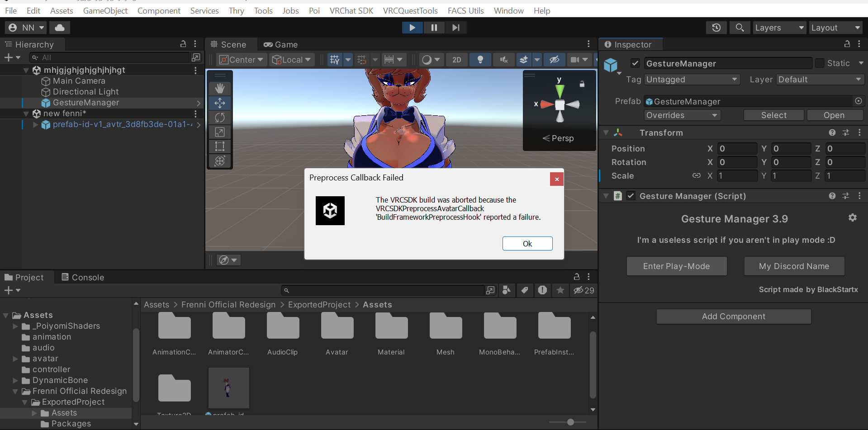The width and height of the screenshot is (868, 430).
Task: Lock the Hierarchy panel
Action: (x=183, y=44)
